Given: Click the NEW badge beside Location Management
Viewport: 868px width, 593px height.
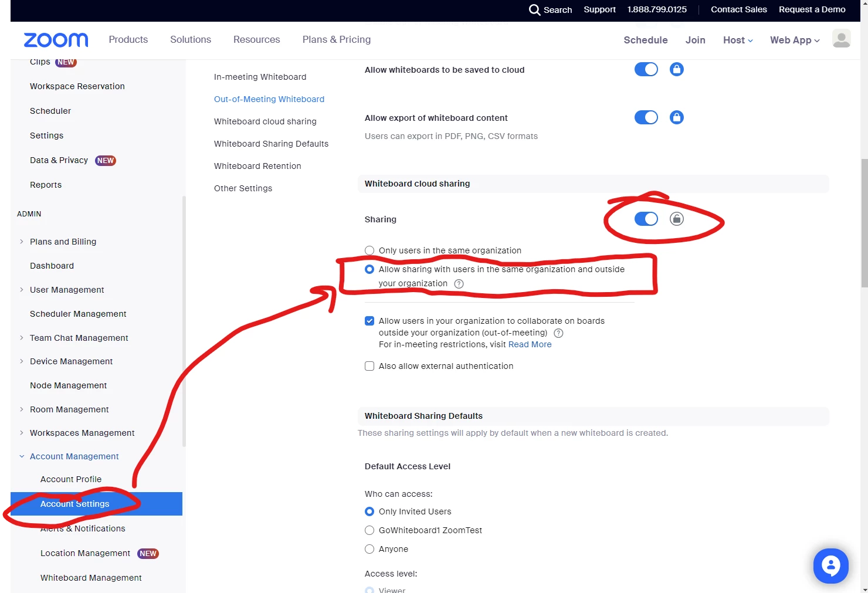Looking at the screenshot, I should click(x=148, y=554).
